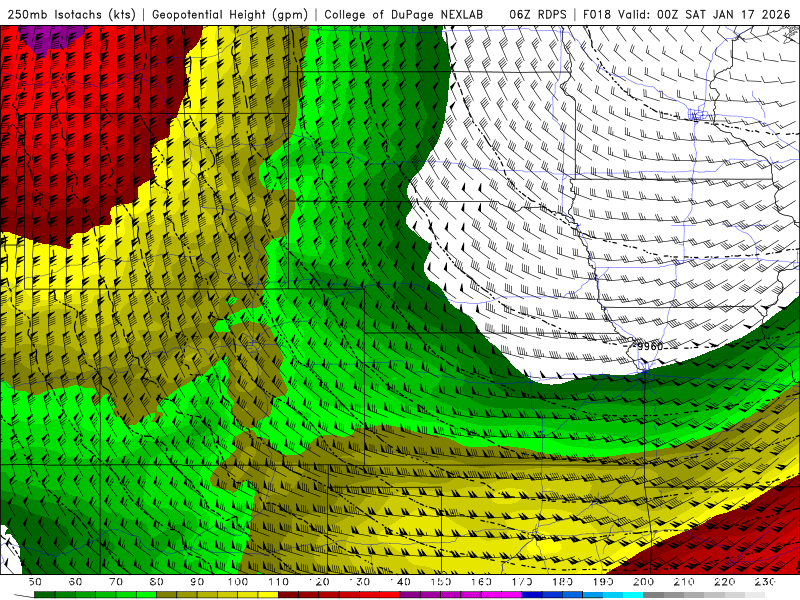Click the '170' color scale label
The image size is (800, 600).
coord(522,582)
